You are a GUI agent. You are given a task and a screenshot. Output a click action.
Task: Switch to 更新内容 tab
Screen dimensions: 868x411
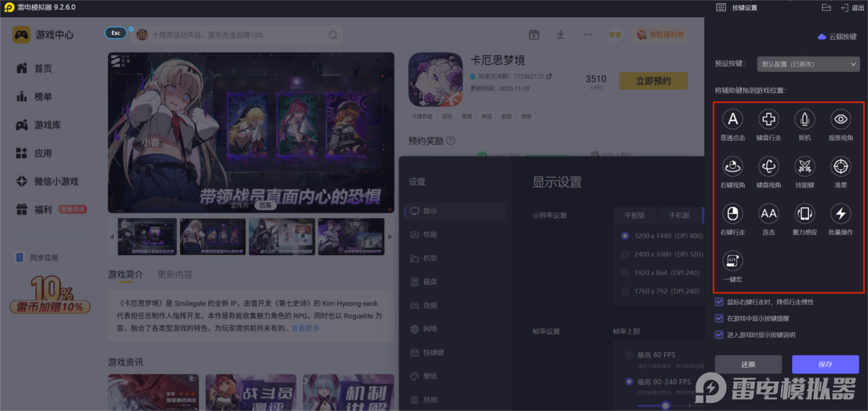[x=175, y=274]
